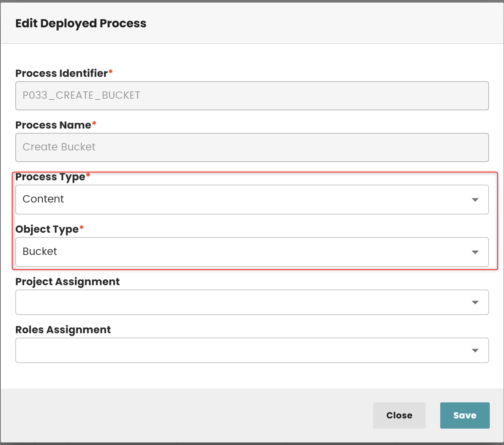Click the P033_CREATE_BUCKET identifier field
This screenshot has width=504, height=445.
pyautogui.click(x=251, y=95)
